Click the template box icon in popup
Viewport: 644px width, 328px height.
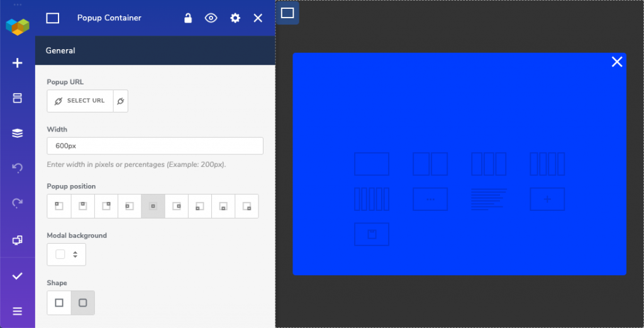[372, 234]
